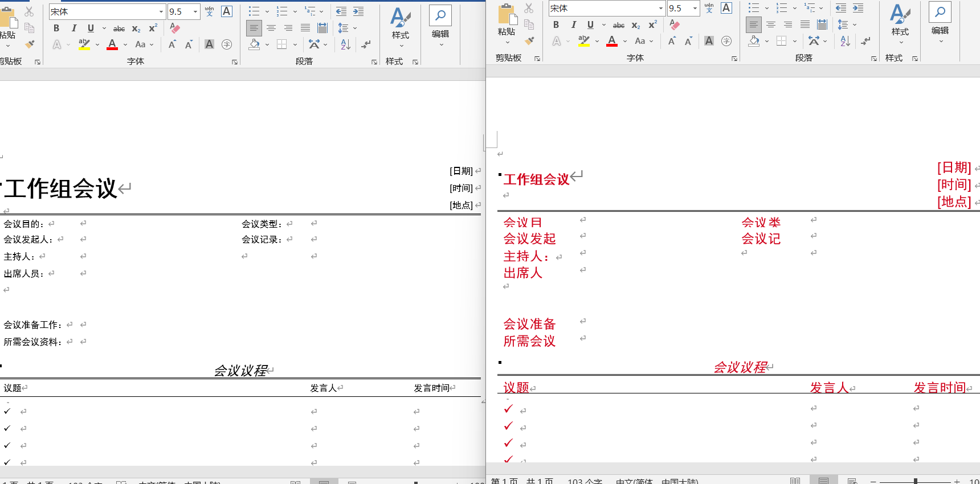The image size is (980, 484).
Task: Click Increase Indent icon in right window
Action: [858, 8]
